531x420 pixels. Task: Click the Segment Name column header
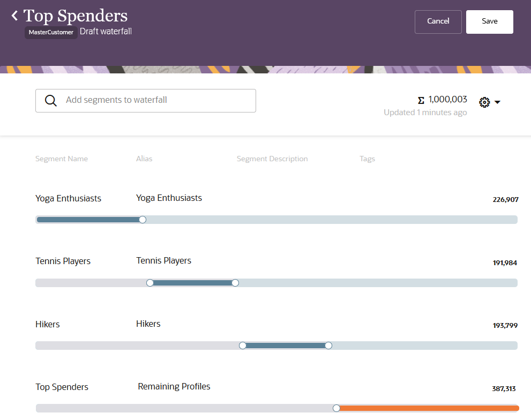tap(62, 159)
